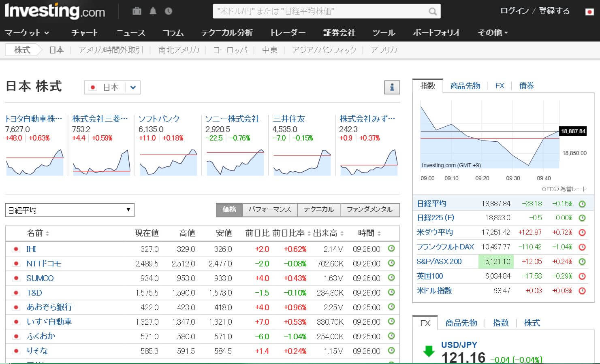Open the 日本 country selector dropdown

(112, 87)
